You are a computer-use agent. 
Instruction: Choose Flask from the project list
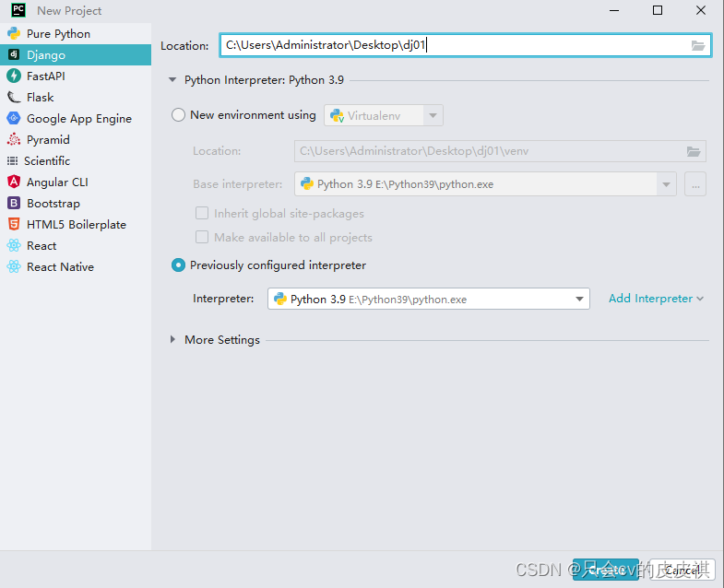coord(76,98)
